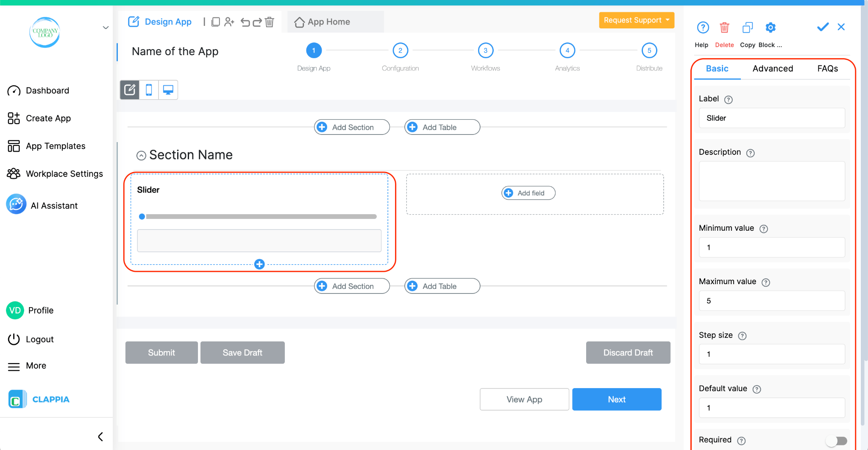
Task: Click the Save Draft button
Action: tap(242, 352)
